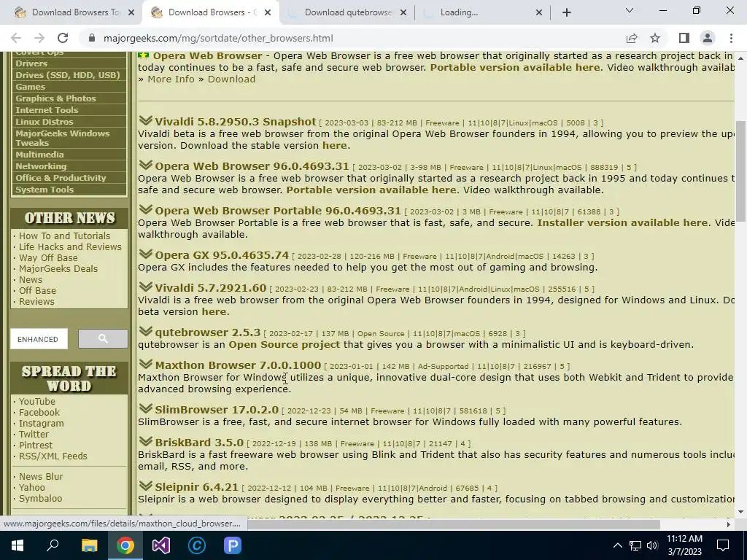Switch to the Download qutebrowser tab
747x560 pixels.
tap(348, 12)
